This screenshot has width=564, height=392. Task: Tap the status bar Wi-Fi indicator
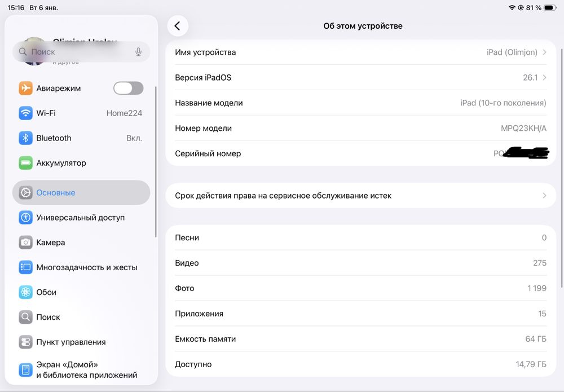(x=512, y=7)
